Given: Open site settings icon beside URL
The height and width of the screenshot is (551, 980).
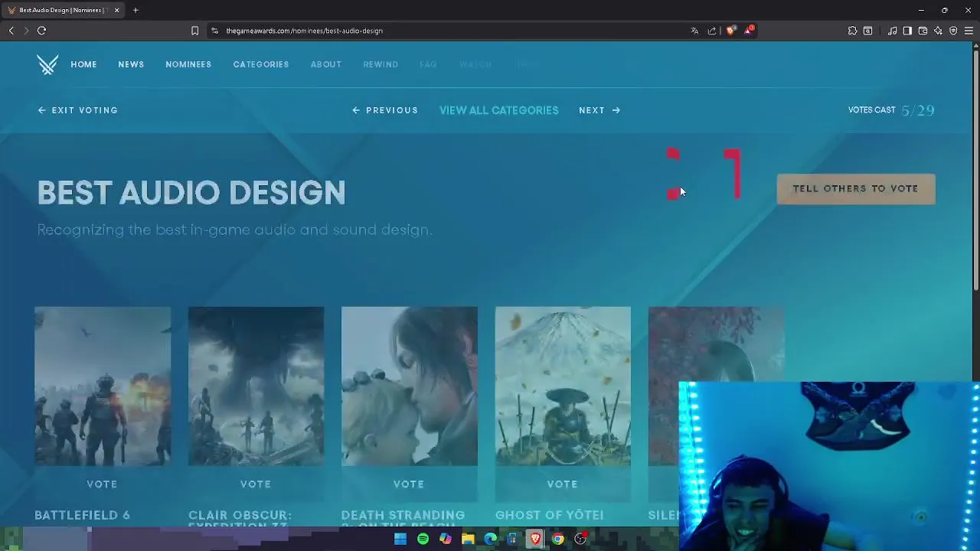Looking at the screenshot, I should click(x=214, y=31).
